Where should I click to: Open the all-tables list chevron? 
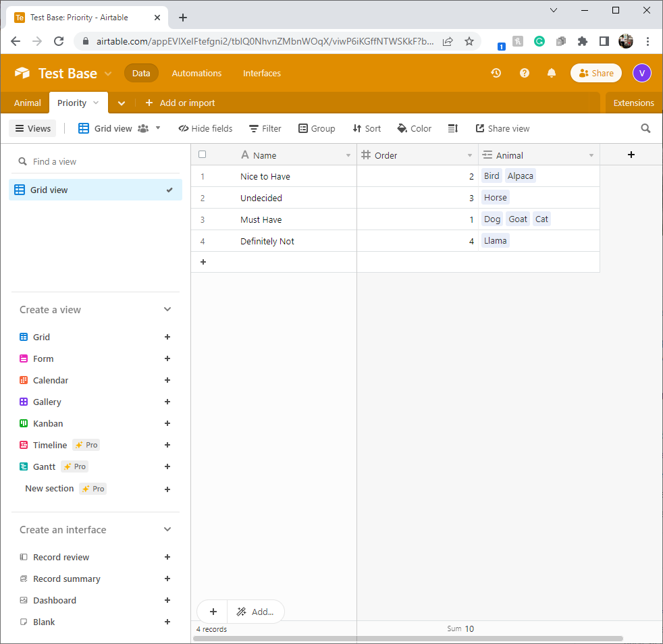(122, 103)
